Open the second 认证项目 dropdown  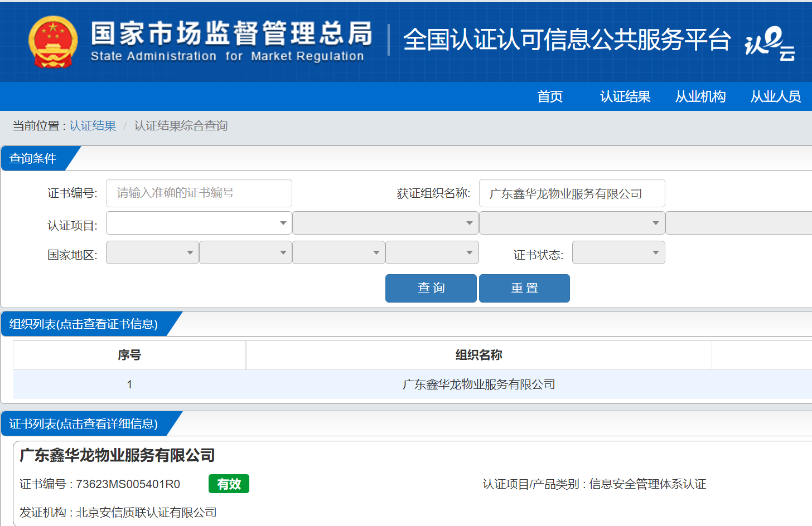coord(385,223)
